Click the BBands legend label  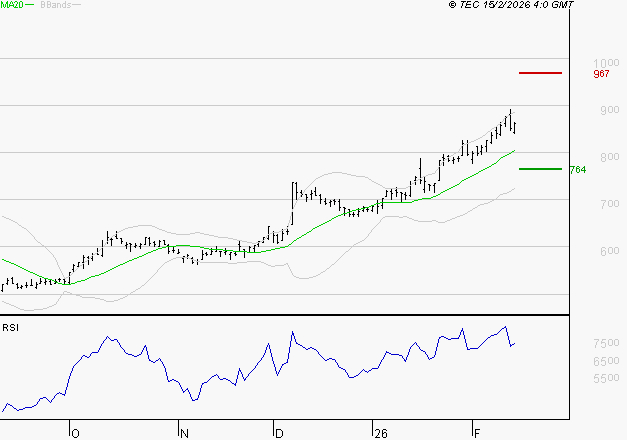[x=56, y=5]
